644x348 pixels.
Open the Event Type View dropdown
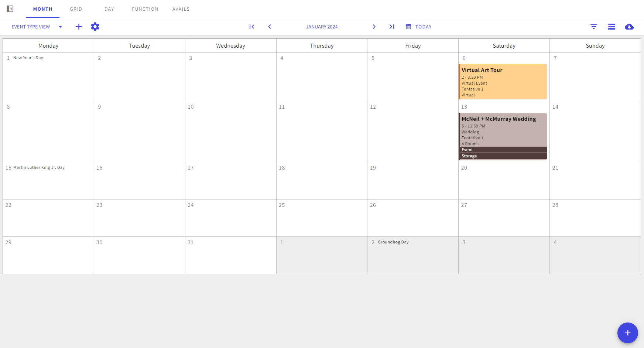[37, 27]
